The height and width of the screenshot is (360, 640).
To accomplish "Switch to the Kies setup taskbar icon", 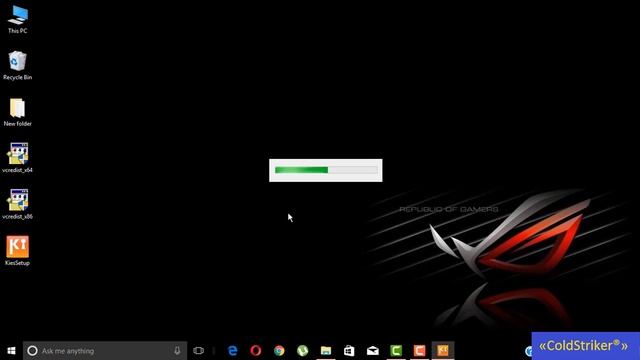I will 443,351.
